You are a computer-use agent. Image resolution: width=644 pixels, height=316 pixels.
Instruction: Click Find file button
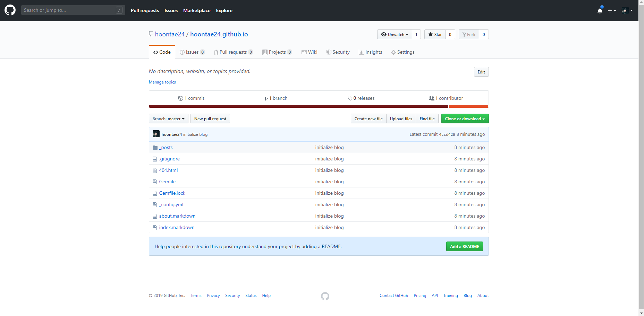[x=427, y=119]
